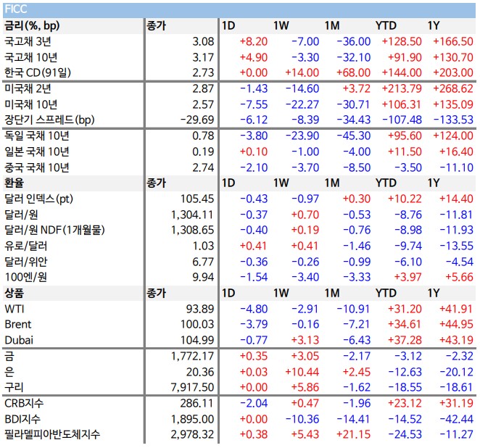Image resolution: width=480 pixels, height=448 pixels.
Task: Click BDI closing value 1,895.00
Action: [192, 419]
